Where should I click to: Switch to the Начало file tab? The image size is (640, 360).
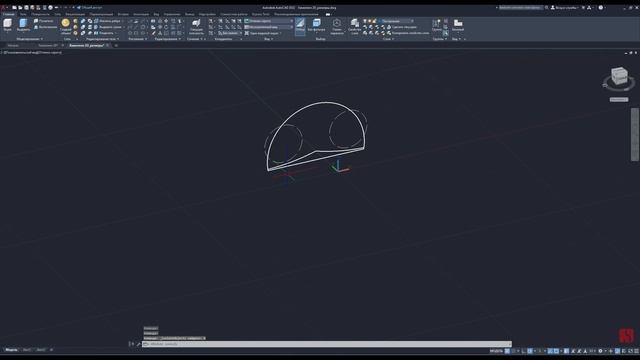pyautogui.click(x=13, y=46)
